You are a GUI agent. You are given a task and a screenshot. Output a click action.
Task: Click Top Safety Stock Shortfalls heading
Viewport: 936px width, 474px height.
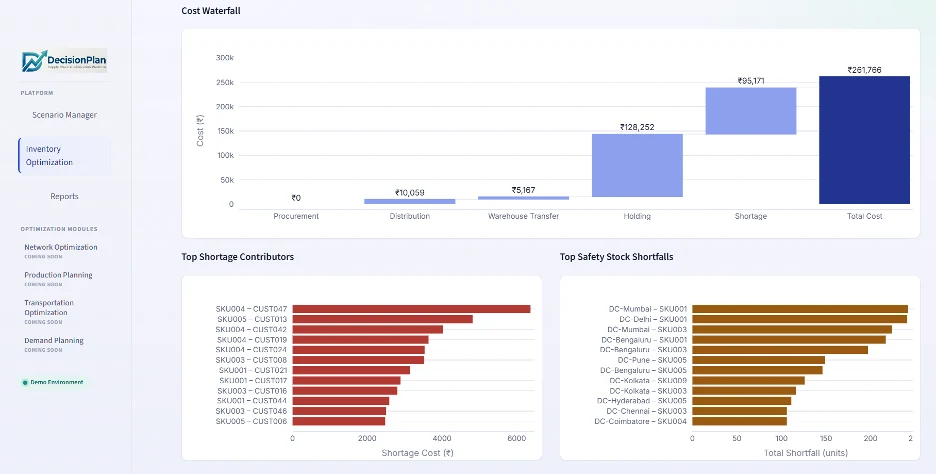click(x=617, y=257)
